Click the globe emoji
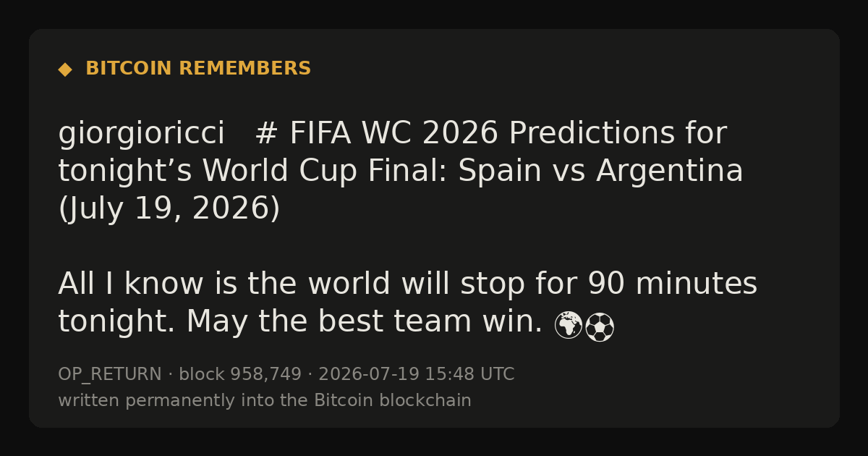Screen dimensions: 868x456 pyautogui.click(x=569, y=325)
